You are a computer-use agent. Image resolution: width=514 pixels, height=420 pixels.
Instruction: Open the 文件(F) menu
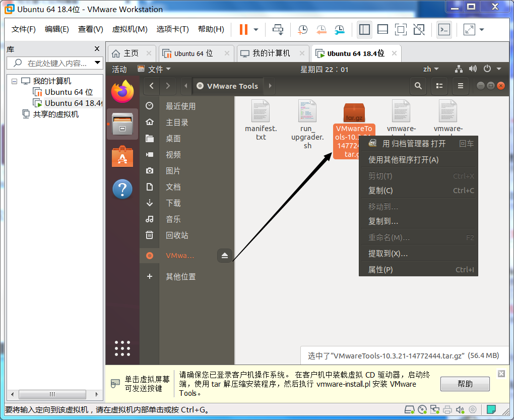pyautogui.click(x=23, y=29)
